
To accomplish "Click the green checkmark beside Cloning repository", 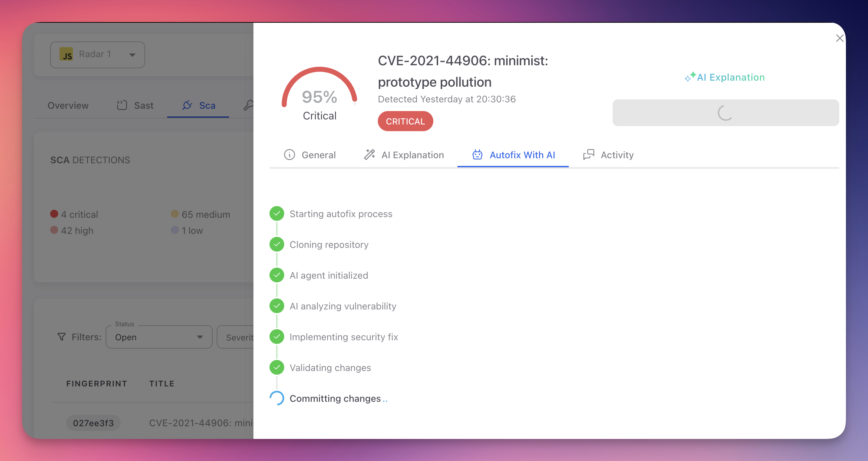I will [x=277, y=244].
